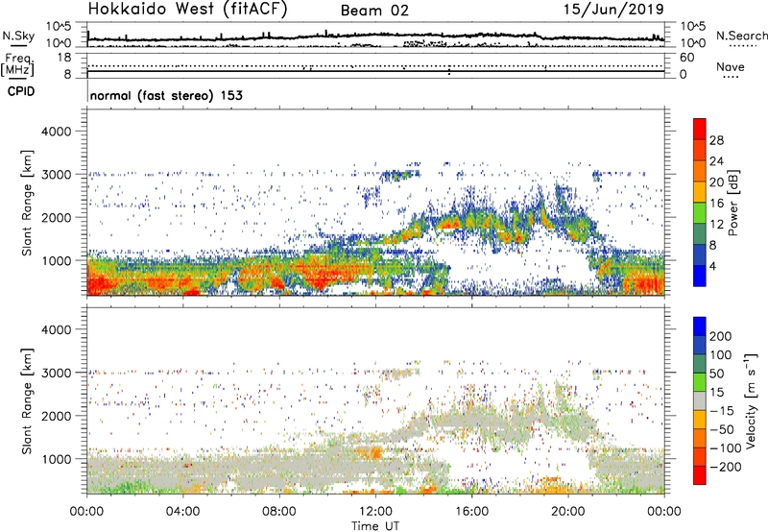The width and height of the screenshot is (768, 532).
Task: Click the '4000' tick of the power panel
Action: point(57,132)
